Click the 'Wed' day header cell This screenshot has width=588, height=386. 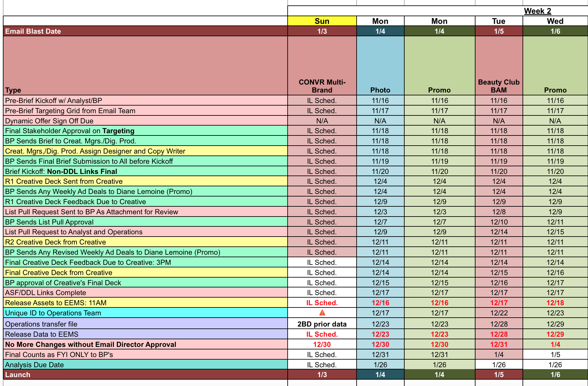555,21
